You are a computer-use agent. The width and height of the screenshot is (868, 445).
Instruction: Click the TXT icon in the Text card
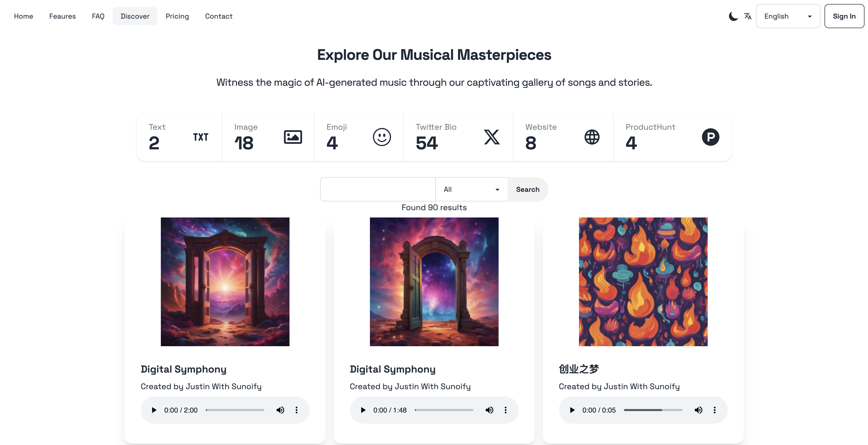coord(201,137)
